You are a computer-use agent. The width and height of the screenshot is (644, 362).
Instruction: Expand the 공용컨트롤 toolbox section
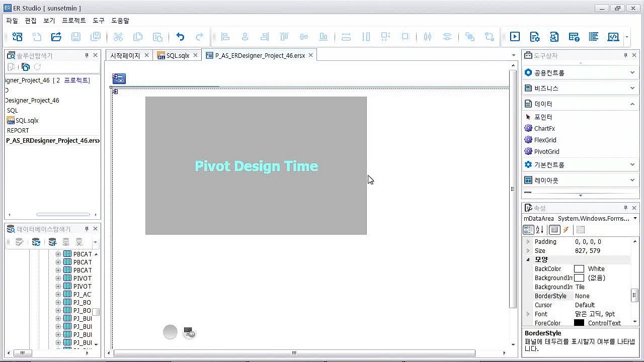tap(632, 72)
